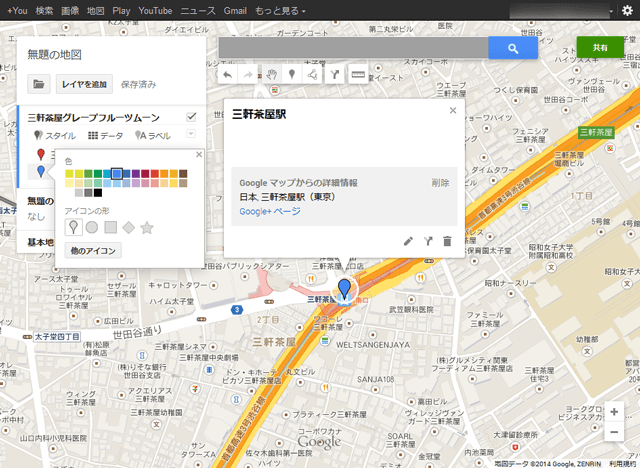
Task: Open 画像 in the top bar
Action: [70, 11]
